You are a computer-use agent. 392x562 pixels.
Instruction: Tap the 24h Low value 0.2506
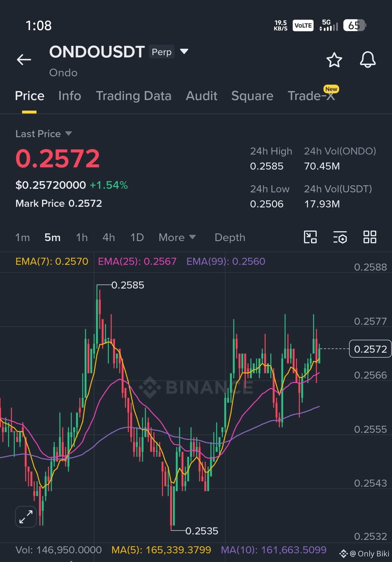tap(267, 204)
